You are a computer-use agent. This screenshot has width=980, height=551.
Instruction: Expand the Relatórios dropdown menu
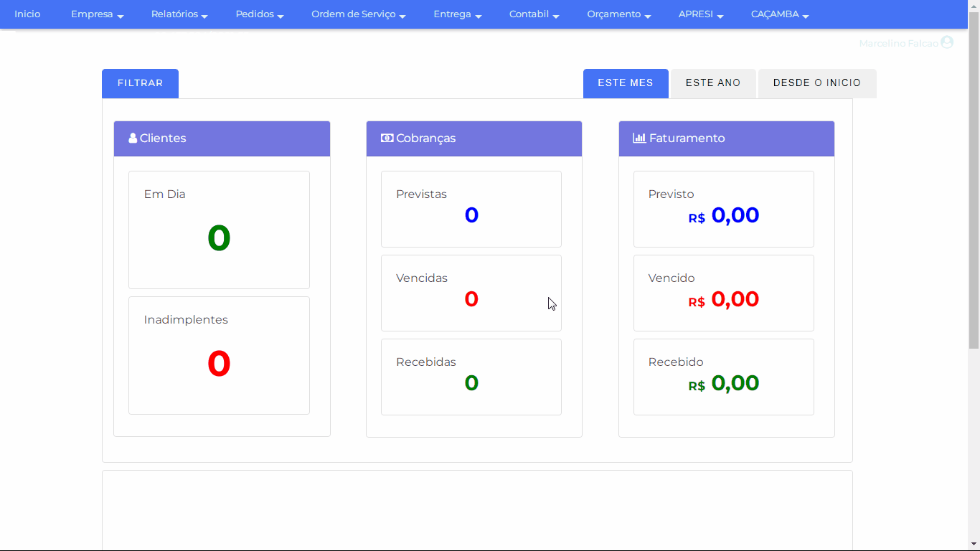[x=179, y=14]
